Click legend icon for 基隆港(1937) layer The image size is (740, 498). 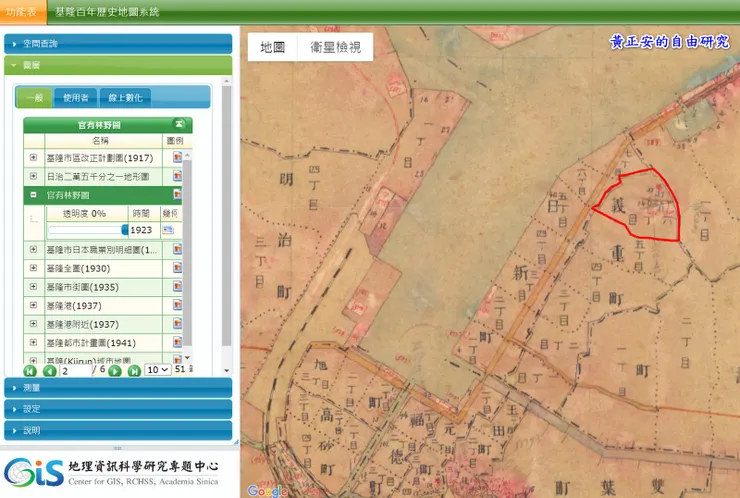click(177, 306)
